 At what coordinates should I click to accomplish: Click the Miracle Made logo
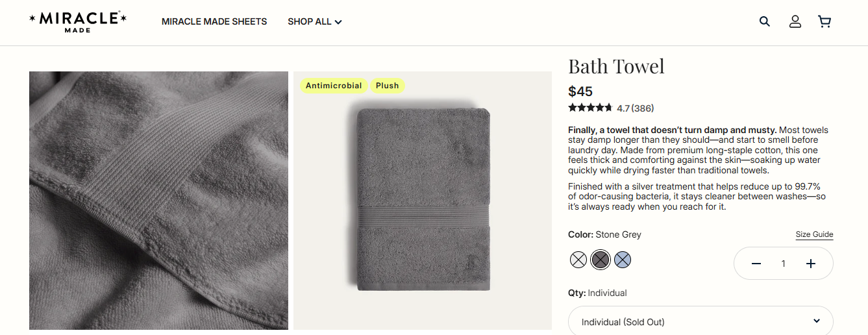pos(78,21)
